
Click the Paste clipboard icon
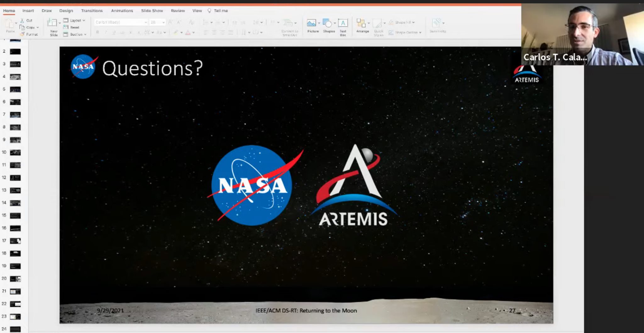point(9,23)
